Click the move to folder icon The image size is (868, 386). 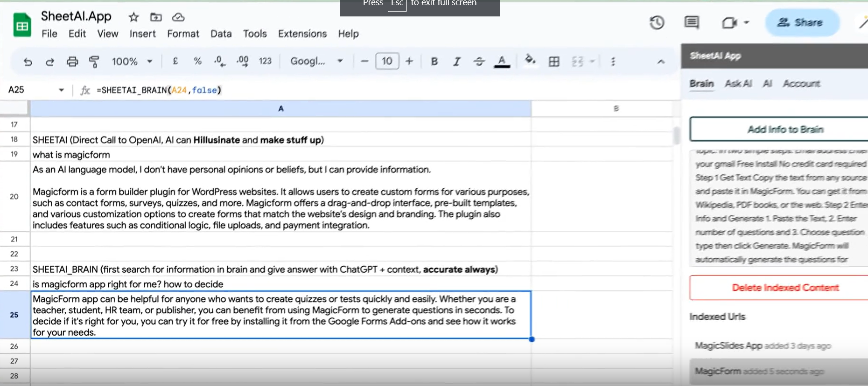(156, 17)
